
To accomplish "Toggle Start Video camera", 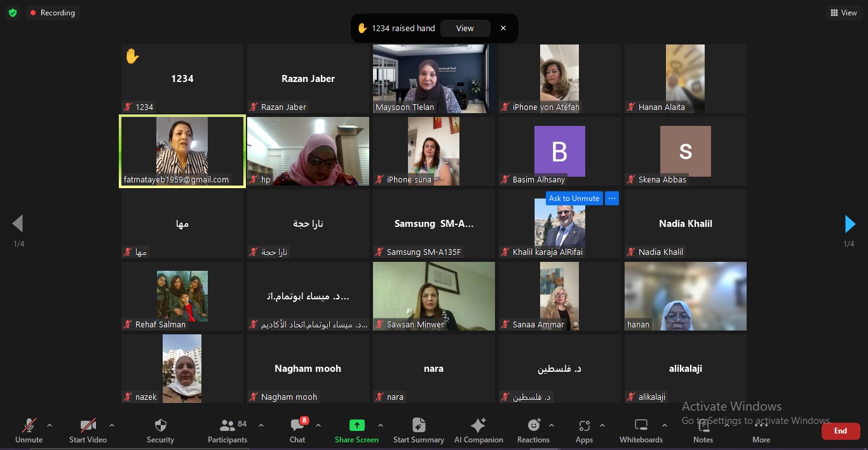I will pyautogui.click(x=88, y=425).
